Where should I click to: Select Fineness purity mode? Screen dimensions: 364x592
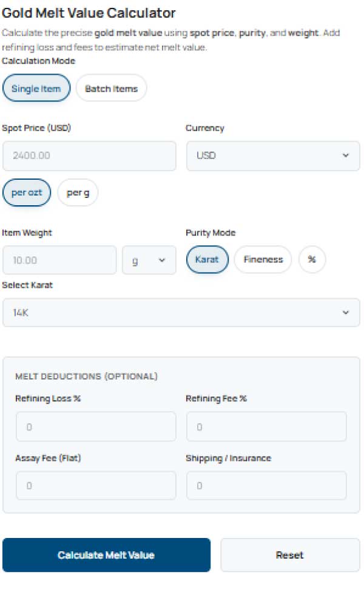[263, 260]
